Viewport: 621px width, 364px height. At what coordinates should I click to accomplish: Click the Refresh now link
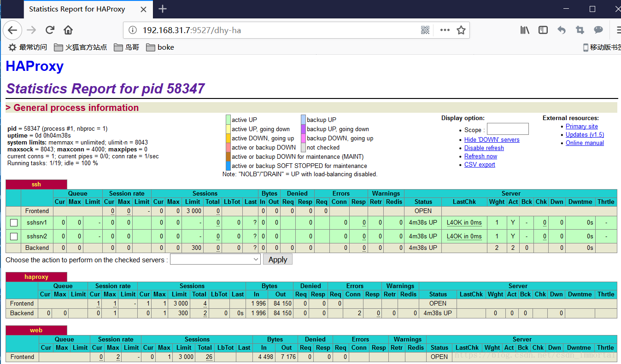click(x=480, y=156)
